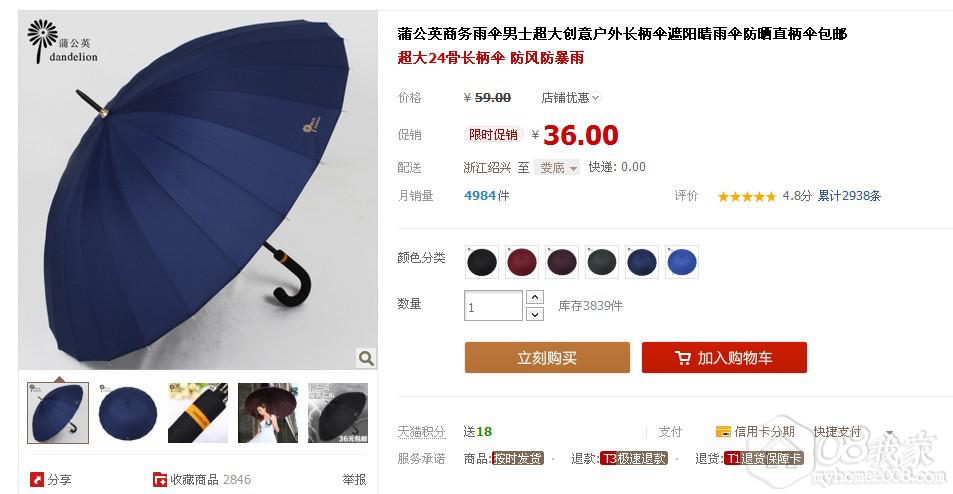Increase quantity with the up arrow

click(534, 297)
